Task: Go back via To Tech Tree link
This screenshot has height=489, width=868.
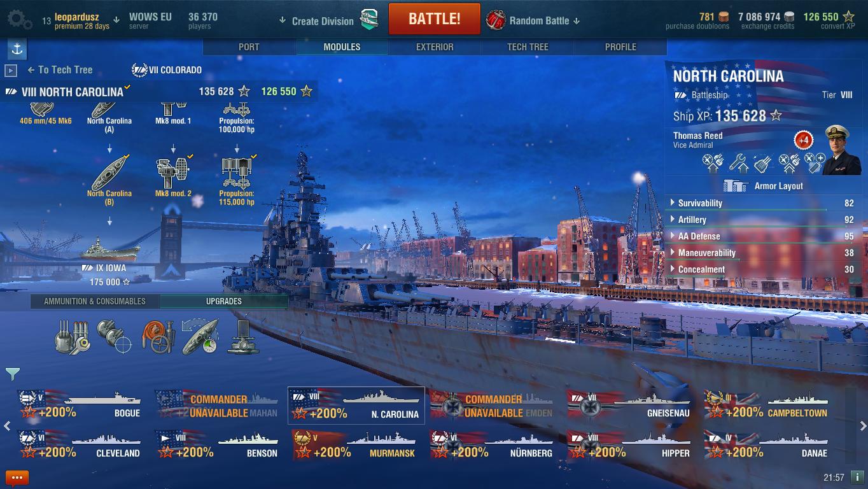Action: pyautogui.click(x=60, y=70)
